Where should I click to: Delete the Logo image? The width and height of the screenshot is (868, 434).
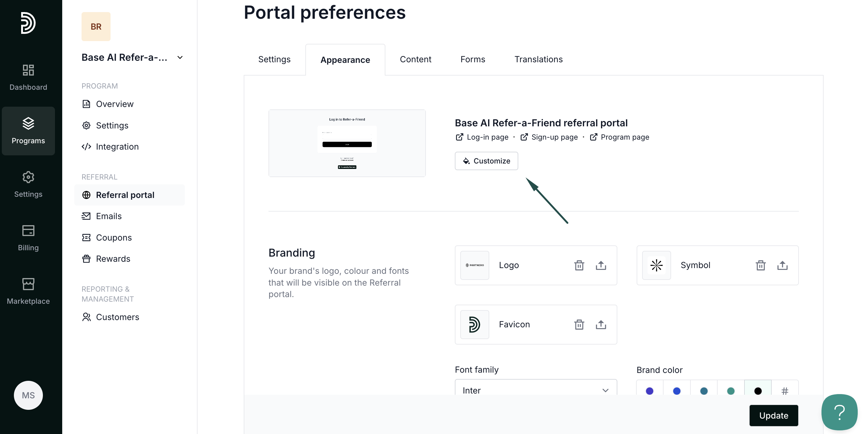(x=579, y=265)
